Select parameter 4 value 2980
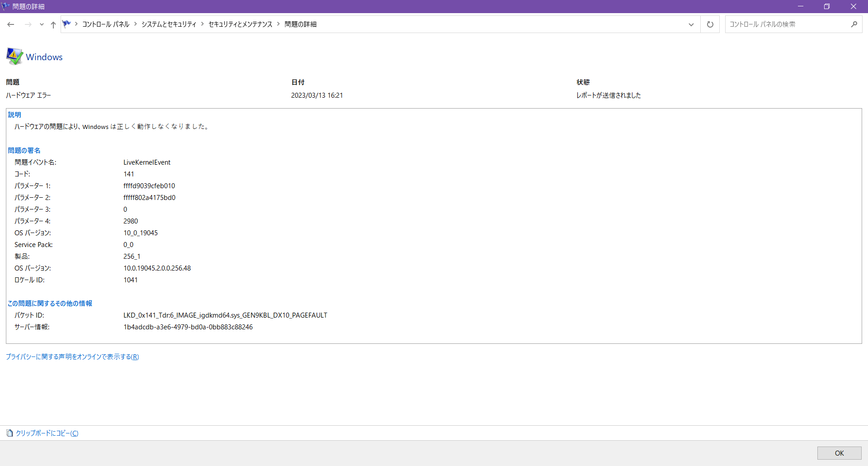The height and width of the screenshot is (466, 868). point(131,221)
